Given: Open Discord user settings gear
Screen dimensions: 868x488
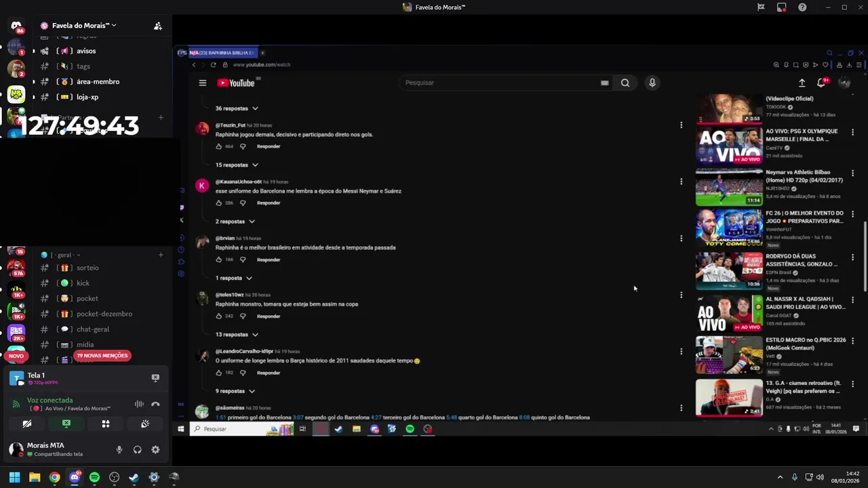Looking at the screenshot, I should point(155,449).
